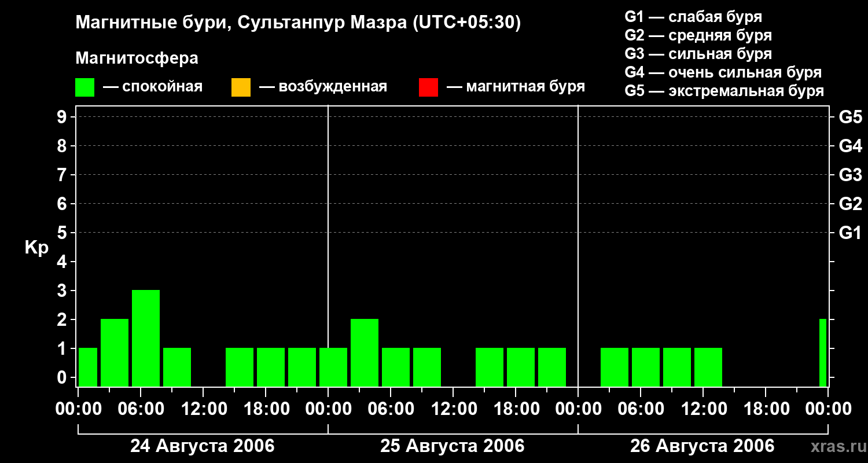Click the 06:00 label under 24 August
Image resolution: width=868 pixels, height=463 pixels.
[141, 409]
